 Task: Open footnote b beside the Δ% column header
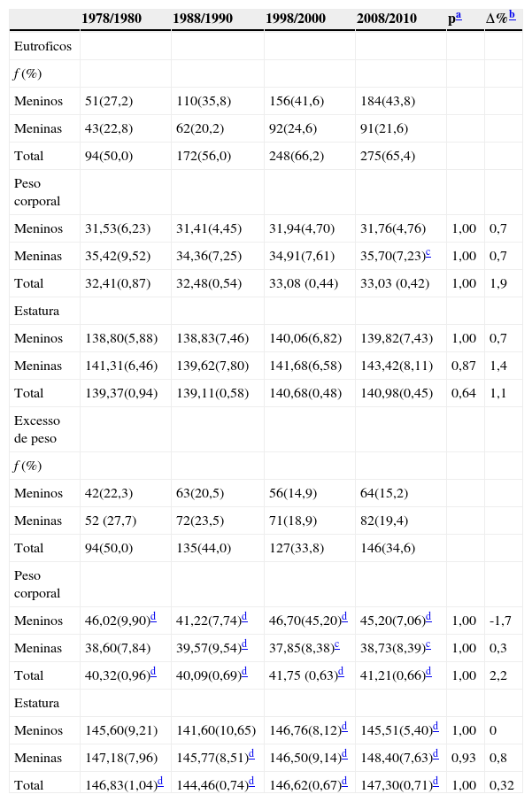513,15
